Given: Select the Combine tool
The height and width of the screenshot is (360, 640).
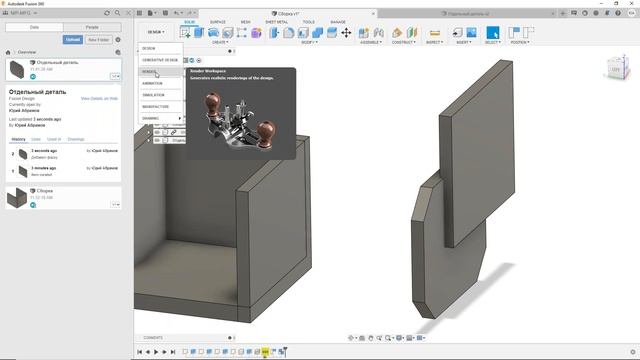Looking at the screenshot, I should 317,33.
